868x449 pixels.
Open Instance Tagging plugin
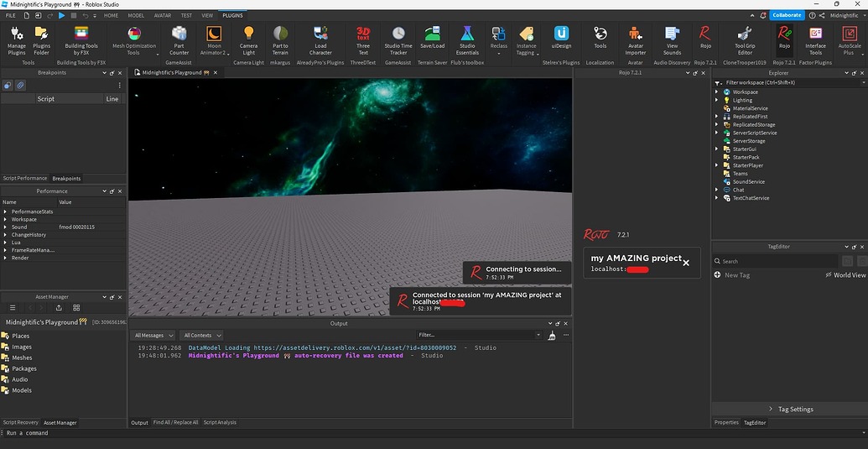pyautogui.click(x=526, y=40)
